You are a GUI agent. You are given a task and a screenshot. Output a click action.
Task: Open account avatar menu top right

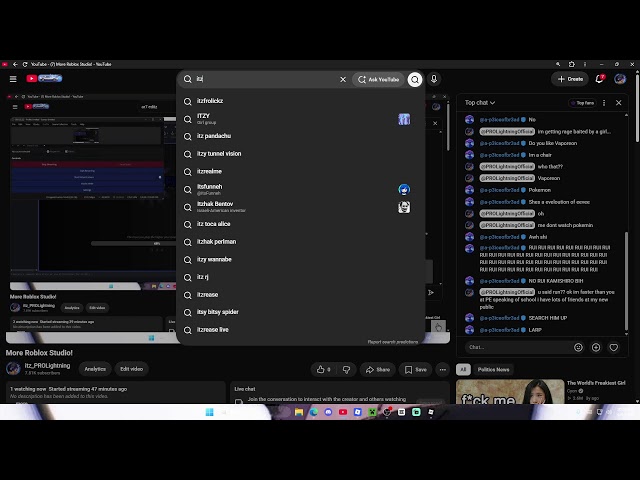[x=620, y=79]
